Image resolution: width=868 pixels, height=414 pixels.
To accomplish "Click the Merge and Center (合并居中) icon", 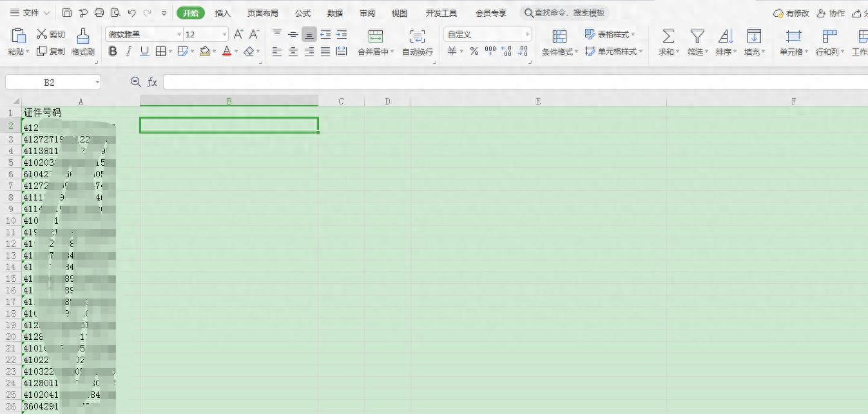I will (375, 36).
